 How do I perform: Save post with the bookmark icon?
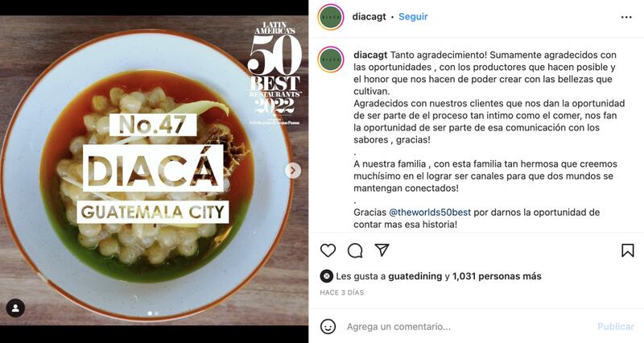click(628, 250)
